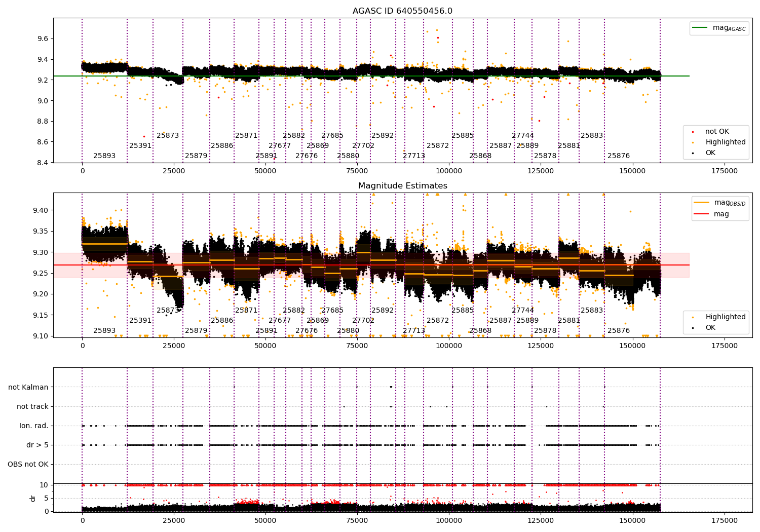Click OBSID label 25886 in top plot
This screenshot has width=760, height=532.
point(222,146)
